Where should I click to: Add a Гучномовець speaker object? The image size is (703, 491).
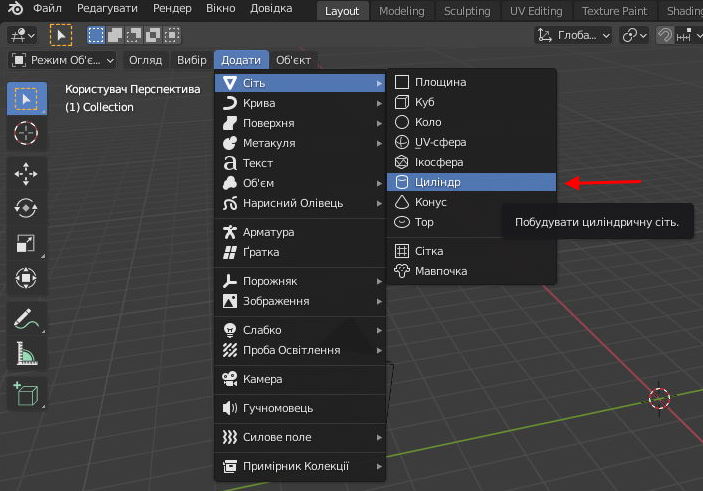tap(300, 408)
